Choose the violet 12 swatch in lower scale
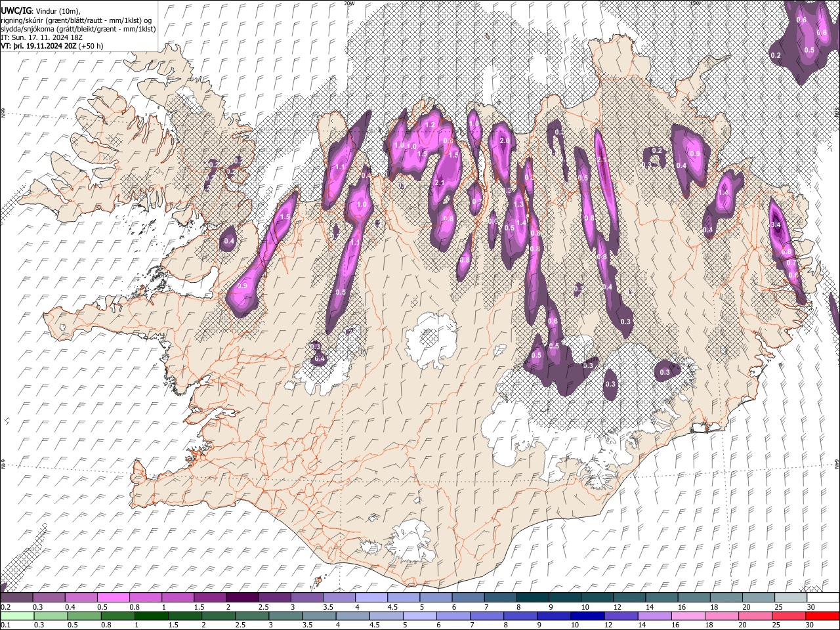Viewport: 840px width, 630px height. click(x=620, y=616)
